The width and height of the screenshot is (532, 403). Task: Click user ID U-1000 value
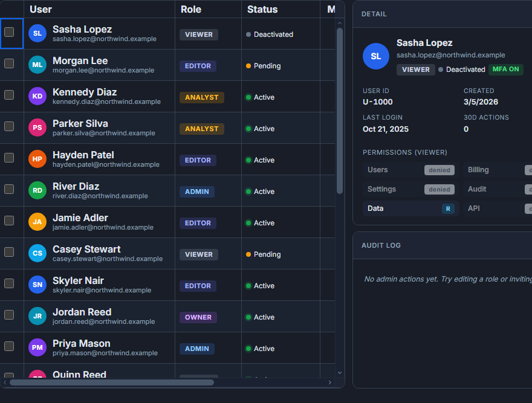click(x=378, y=102)
